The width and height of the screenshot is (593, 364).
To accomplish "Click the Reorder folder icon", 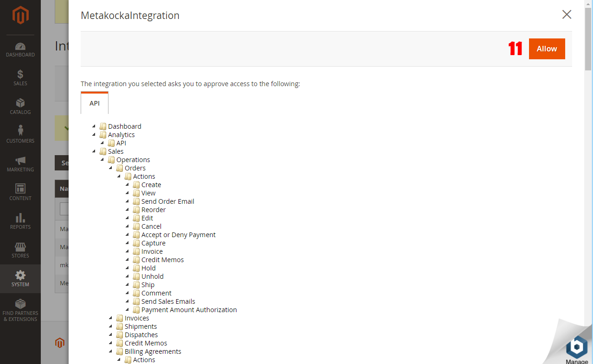I will pyautogui.click(x=136, y=210).
